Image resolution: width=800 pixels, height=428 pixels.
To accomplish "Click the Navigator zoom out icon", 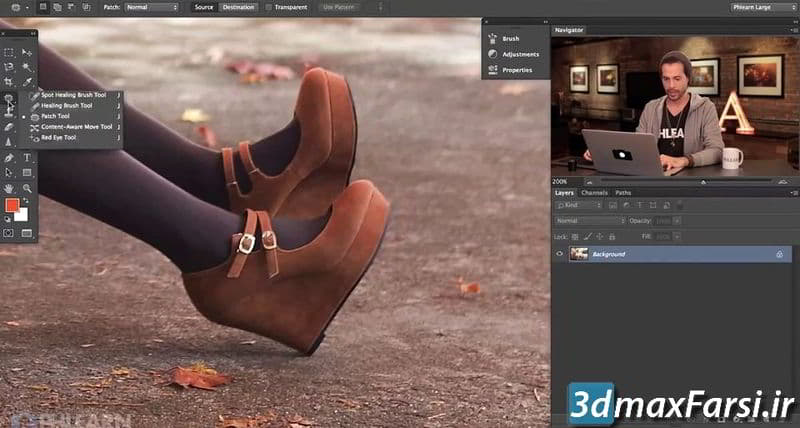I will (x=589, y=182).
